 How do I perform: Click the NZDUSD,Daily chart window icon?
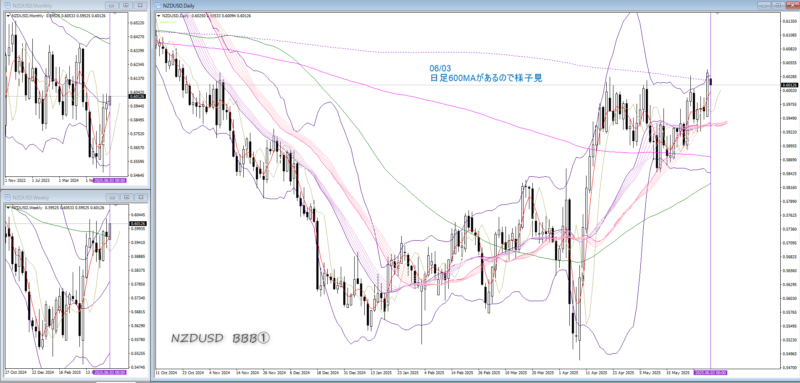pyautogui.click(x=158, y=5)
